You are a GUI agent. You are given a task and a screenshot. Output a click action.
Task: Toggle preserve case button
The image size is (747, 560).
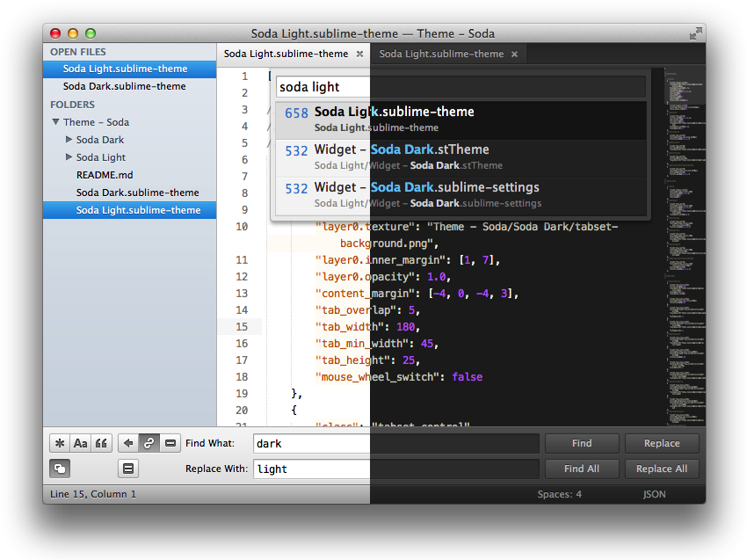pyautogui.click(x=60, y=469)
